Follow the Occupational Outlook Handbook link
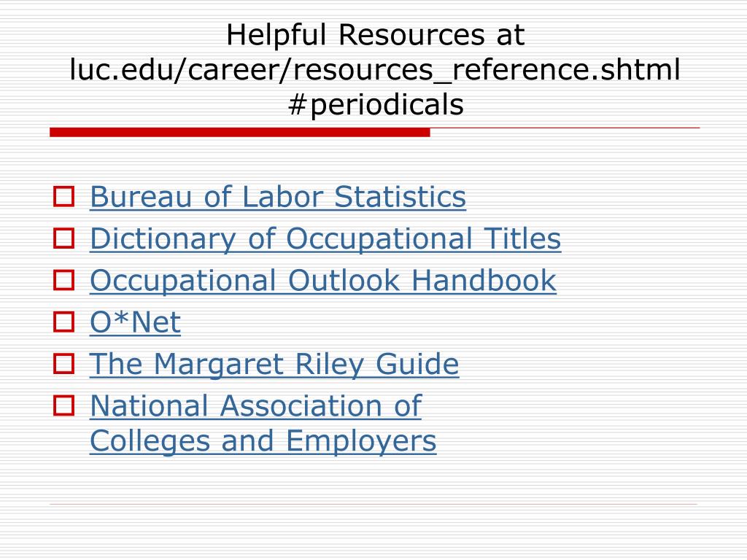Screen dimensions: 747x560 [x=323, y=280]
